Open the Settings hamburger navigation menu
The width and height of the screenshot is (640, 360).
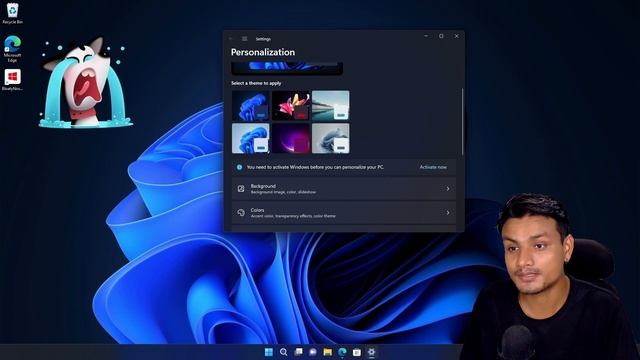[244, 39]
